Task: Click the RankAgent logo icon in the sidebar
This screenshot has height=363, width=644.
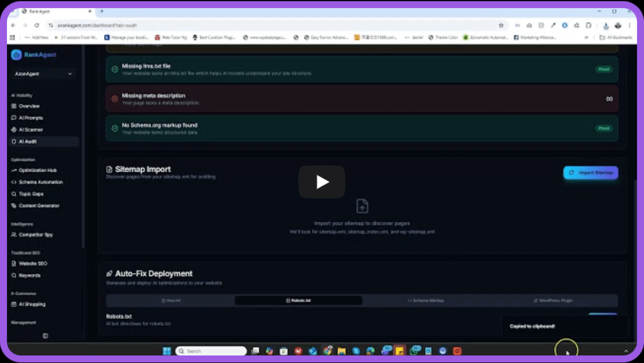Action: click(x=16, y=55)
